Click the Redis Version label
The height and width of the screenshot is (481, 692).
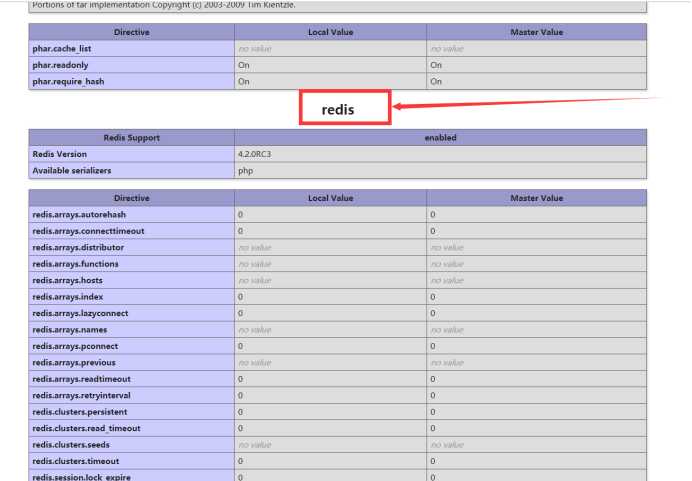pyautogui.click(x=60, y=154)
